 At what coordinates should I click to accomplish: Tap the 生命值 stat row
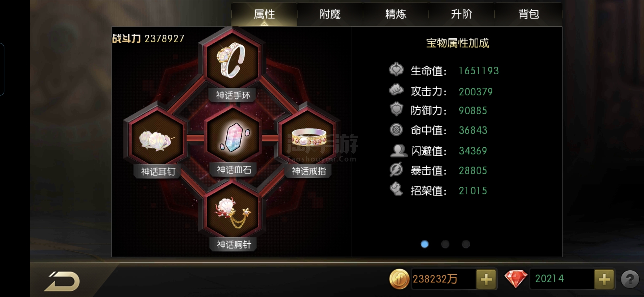coord(444,70)
